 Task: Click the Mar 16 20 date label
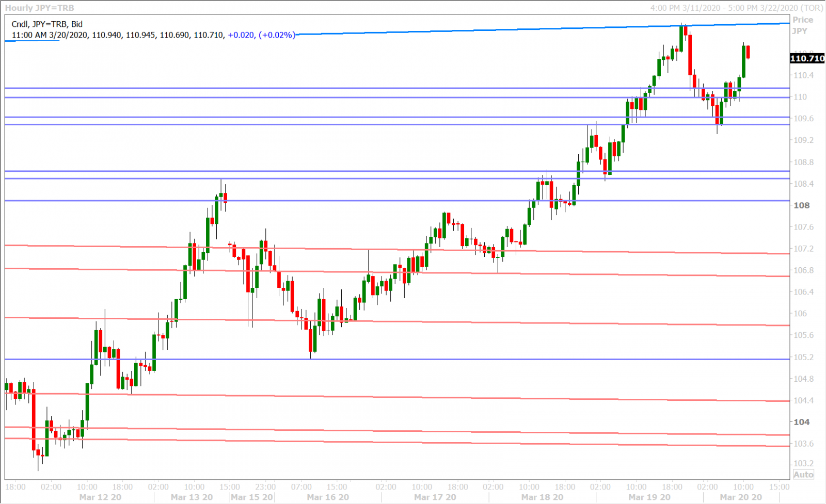(328, 497)
